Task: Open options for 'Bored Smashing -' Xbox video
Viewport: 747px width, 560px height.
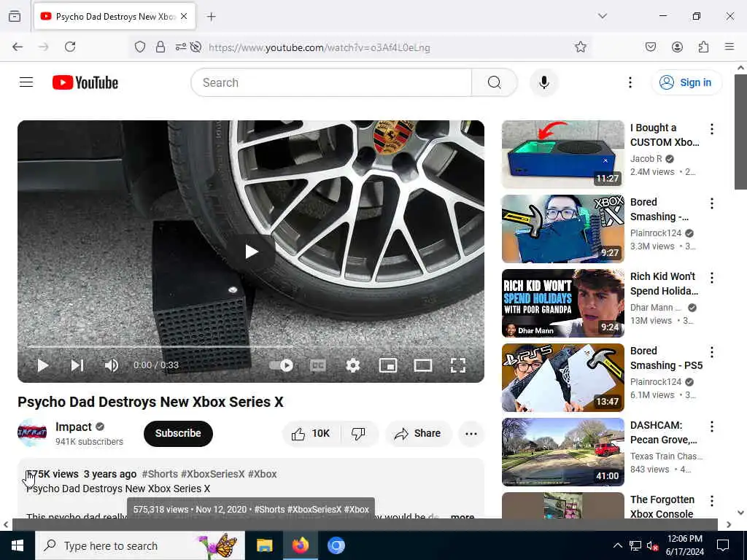Action: [x=712, y=203]
